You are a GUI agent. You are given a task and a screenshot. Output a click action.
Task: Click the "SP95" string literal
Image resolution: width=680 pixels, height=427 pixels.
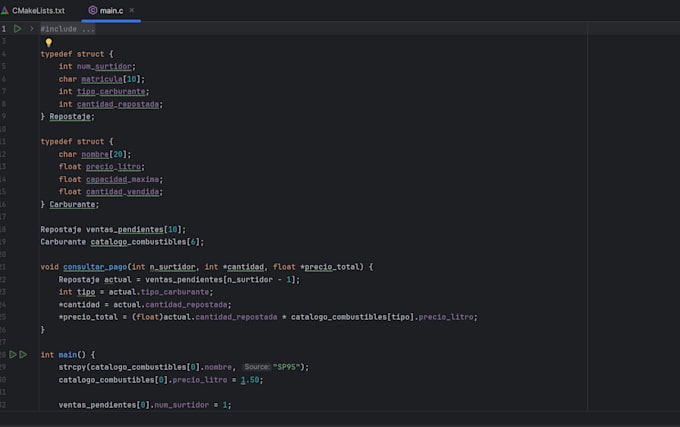pos(286,367)
